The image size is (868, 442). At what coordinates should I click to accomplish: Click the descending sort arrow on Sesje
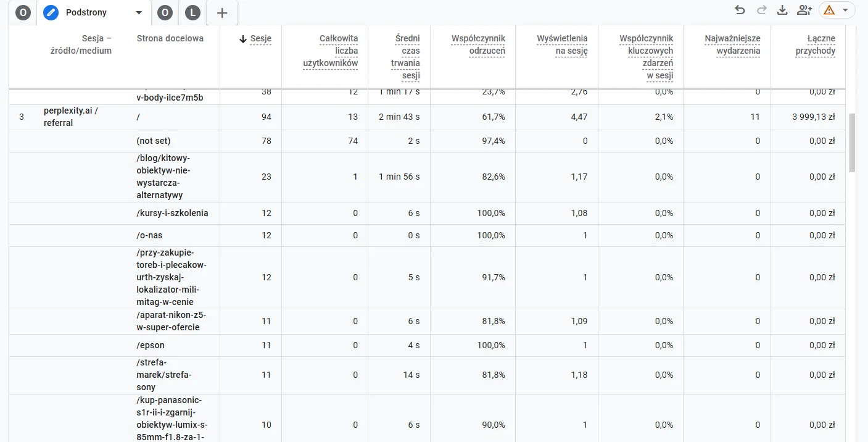pyautogui.click(x=243, y=39)
